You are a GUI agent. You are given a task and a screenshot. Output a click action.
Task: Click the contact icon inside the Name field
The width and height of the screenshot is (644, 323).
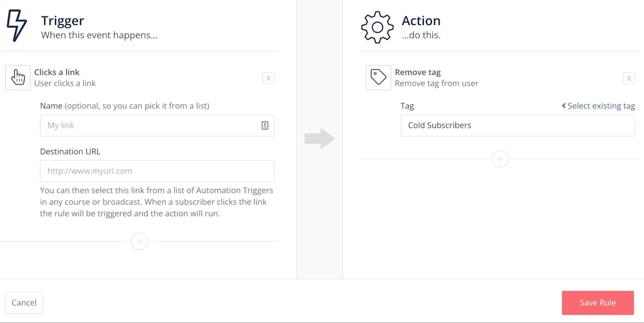tap(265, 125)
